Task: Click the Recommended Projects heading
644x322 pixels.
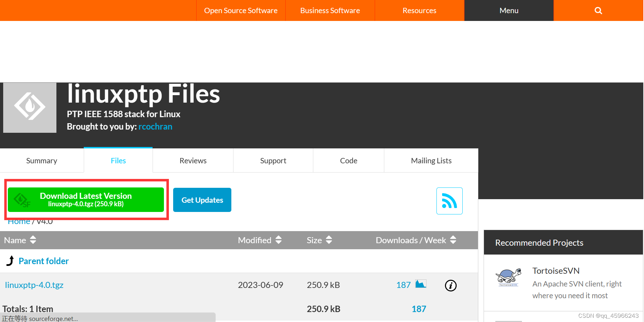Action: 539,243
